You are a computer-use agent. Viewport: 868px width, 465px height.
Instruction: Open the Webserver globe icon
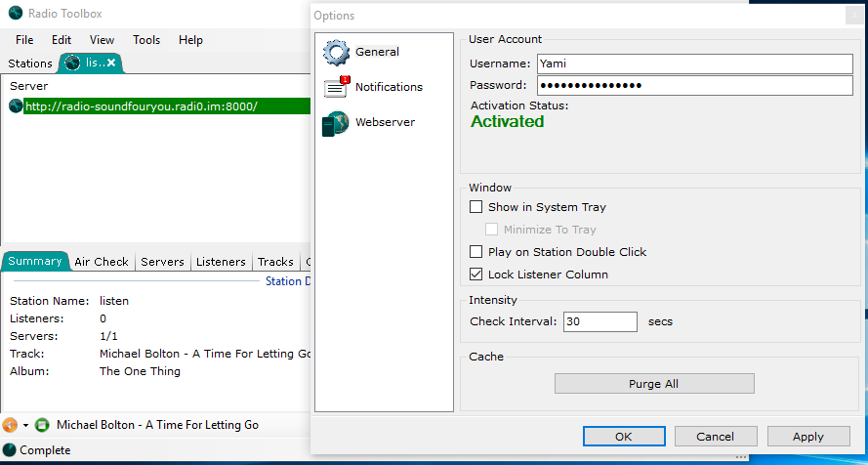pos(336,123)
